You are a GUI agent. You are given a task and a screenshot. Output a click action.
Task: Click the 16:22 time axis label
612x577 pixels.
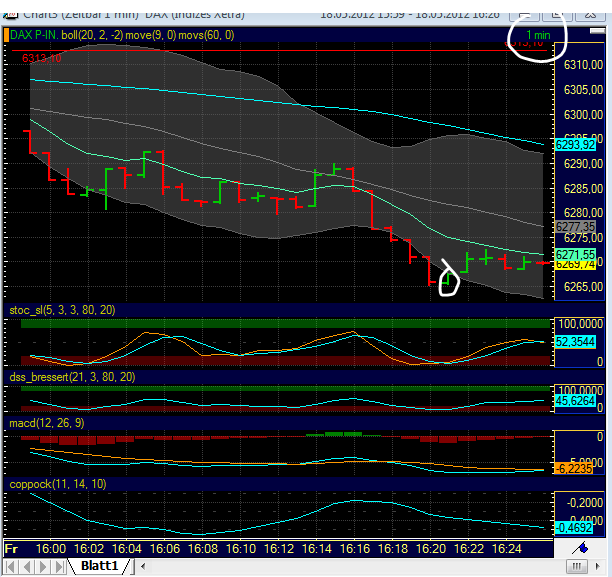469,549
